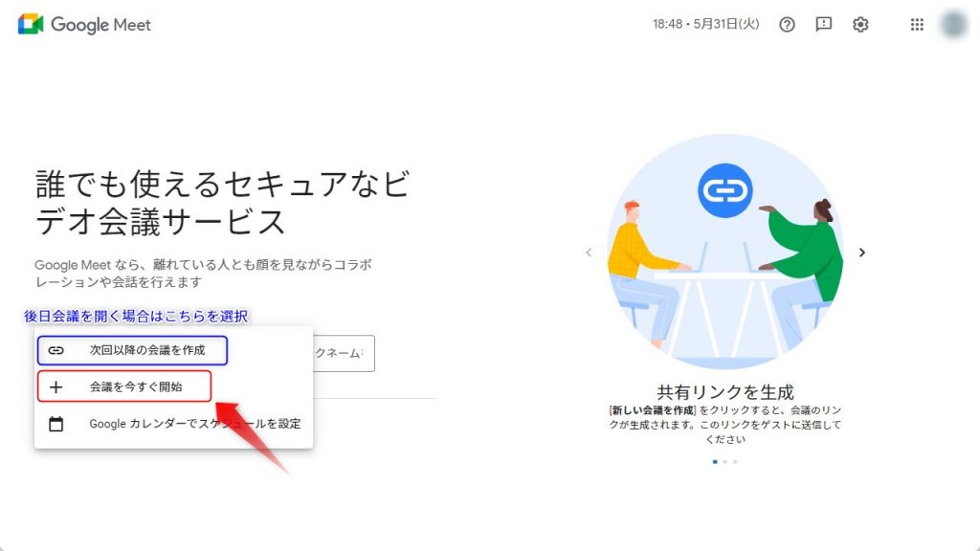Select the third carousel dot indicator
This screenshot has width=980, height=551.
[x=736, y=462]
